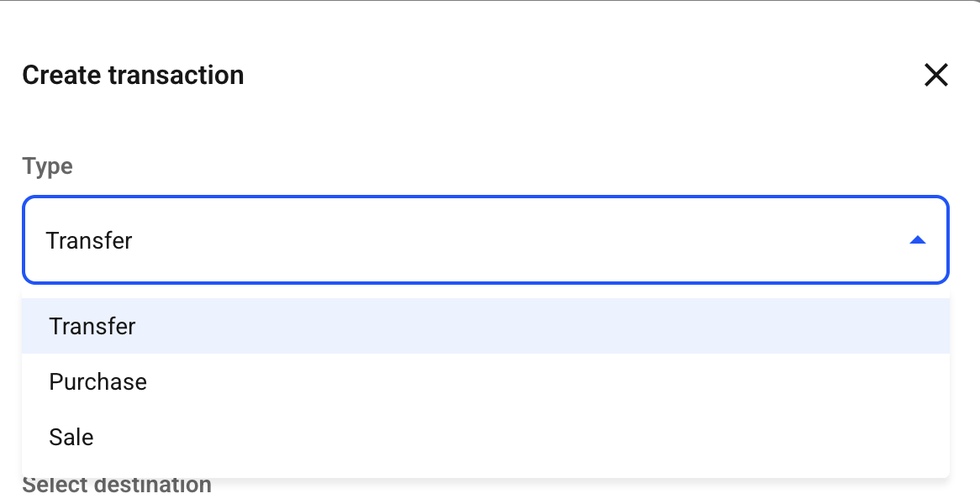Click the Type field label
This screenshot has height=504, width=980.
click(x=48, y=166)
